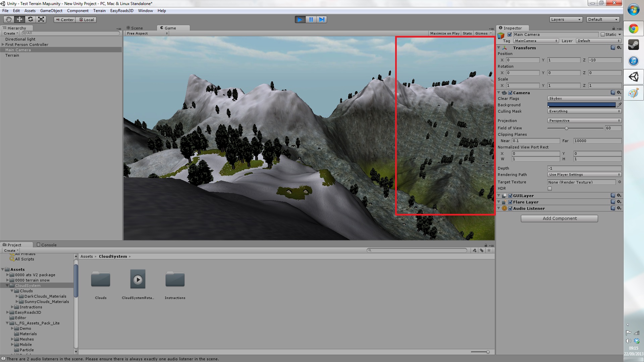Switch to the Scene tab
The width and height of the screenshot is (644, 362).
point(135,28)
